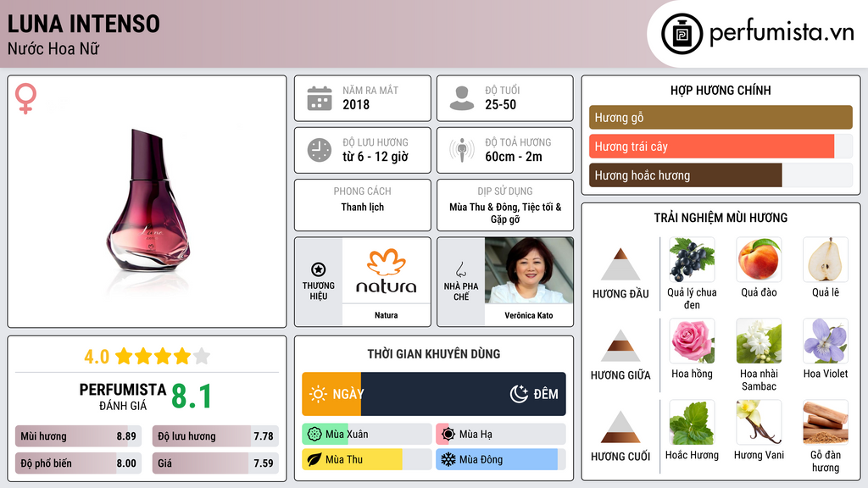Click the THỜI GIAN KHUYÊN DÙNG heading
The image size is (868, 488).
coord(434,354)
